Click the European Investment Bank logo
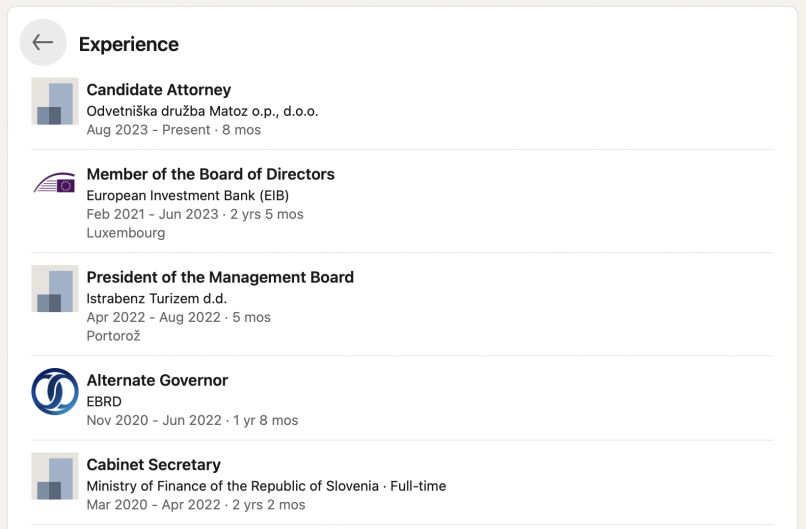The image size is (806, 529). point(54,183)
